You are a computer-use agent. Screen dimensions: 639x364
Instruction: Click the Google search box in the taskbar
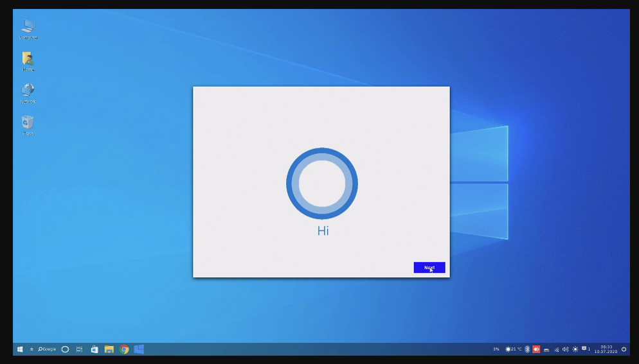pyautogui.click(x=48, y=349)
